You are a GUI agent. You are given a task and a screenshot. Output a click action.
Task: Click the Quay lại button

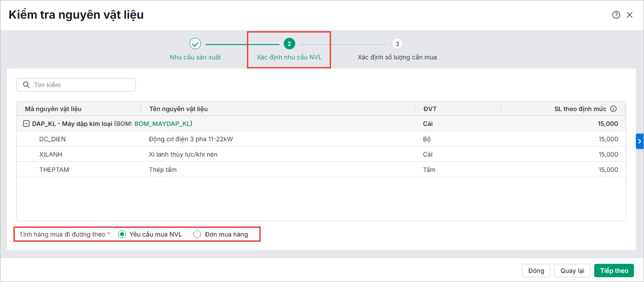click(572, 271)
